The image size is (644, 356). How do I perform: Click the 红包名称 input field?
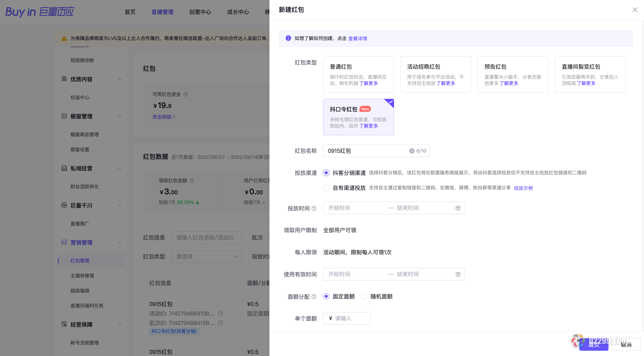[x=376, y=151]
